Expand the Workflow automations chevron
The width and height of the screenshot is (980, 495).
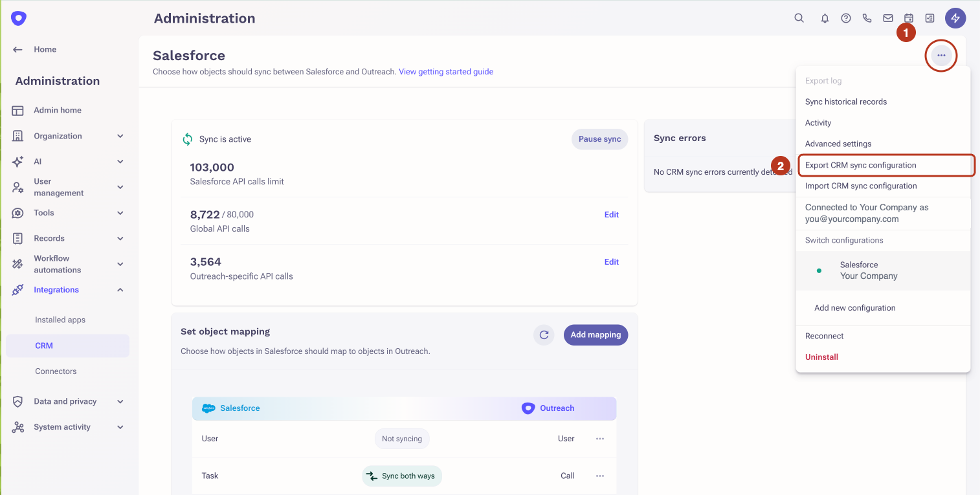(120, 264)
